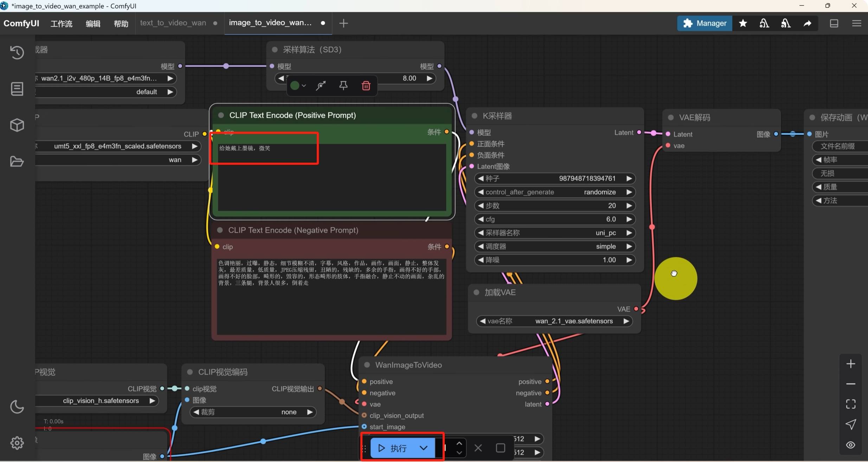Open the Manager button
Screen dimensions: 868x462
click(705, 23)
